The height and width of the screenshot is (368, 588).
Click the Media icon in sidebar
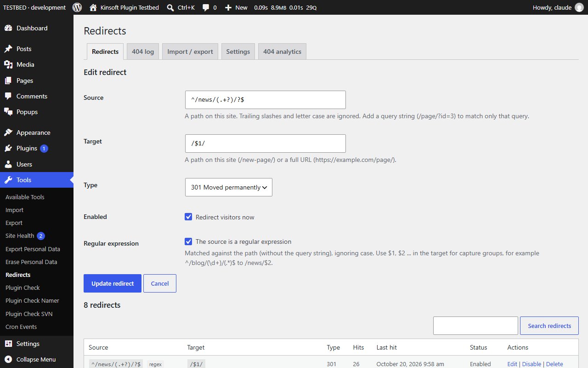8,64
